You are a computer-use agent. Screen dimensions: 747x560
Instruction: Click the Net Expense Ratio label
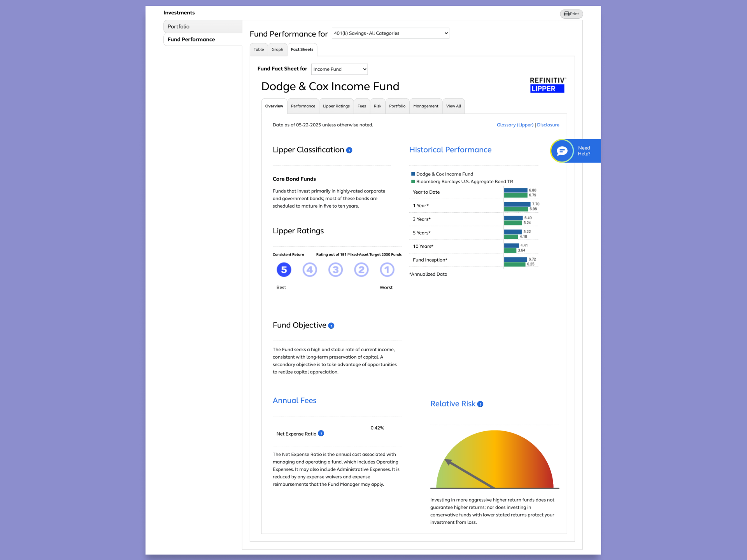[x=296, y=434]
